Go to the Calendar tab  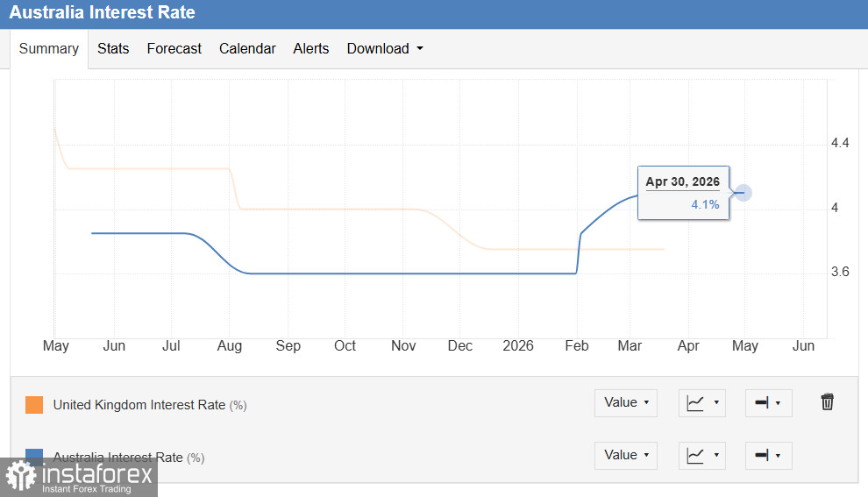(247, 49)
